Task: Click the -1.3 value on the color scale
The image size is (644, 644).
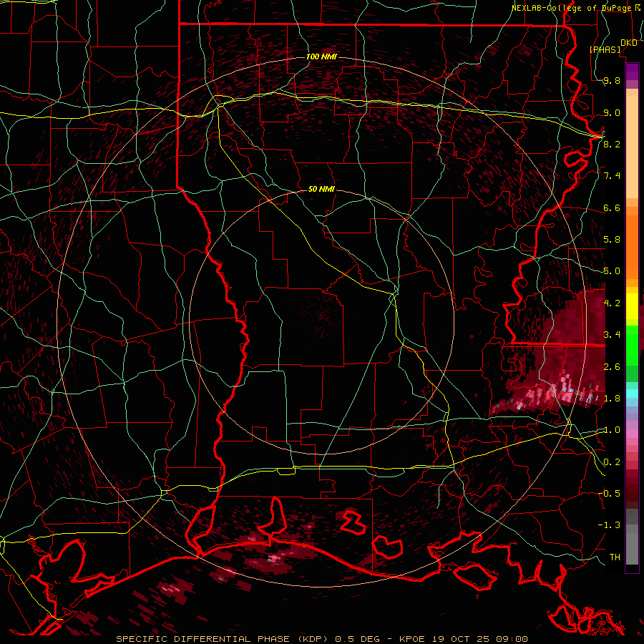Action: pyautogui.click(x=609, y=525)
